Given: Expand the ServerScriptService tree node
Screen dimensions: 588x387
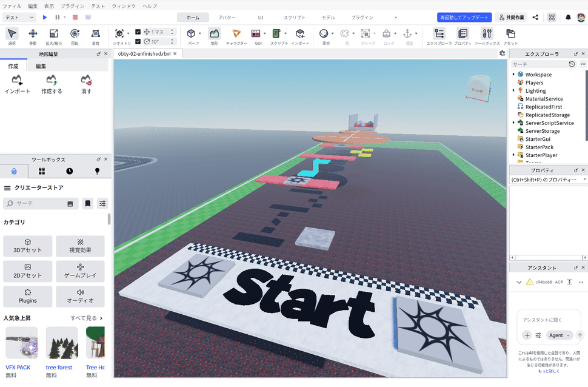Looking at the screenshot, I should tap(513, 123).
